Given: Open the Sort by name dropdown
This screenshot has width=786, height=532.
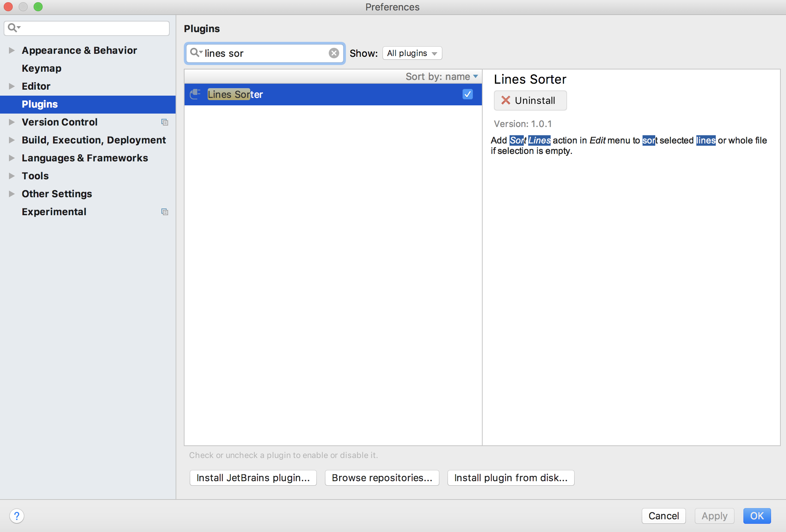Looking at the screenshot, I should pos(442,77).
